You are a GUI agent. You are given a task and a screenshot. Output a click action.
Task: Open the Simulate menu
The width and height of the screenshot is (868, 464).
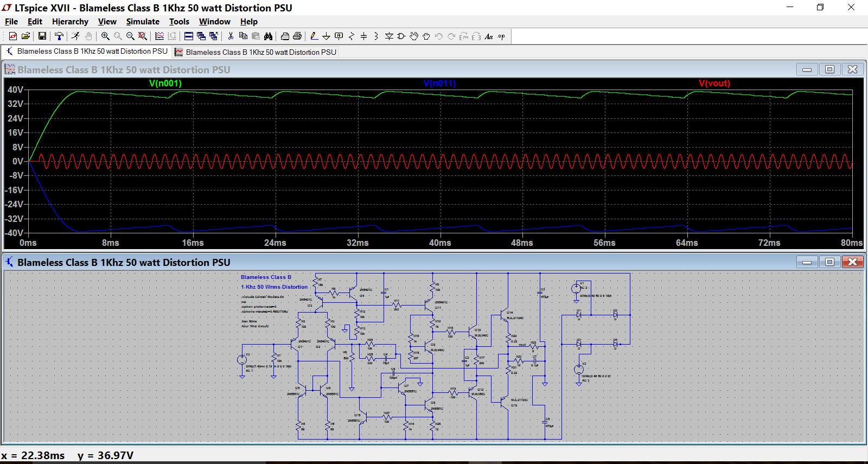click(143, 22)
